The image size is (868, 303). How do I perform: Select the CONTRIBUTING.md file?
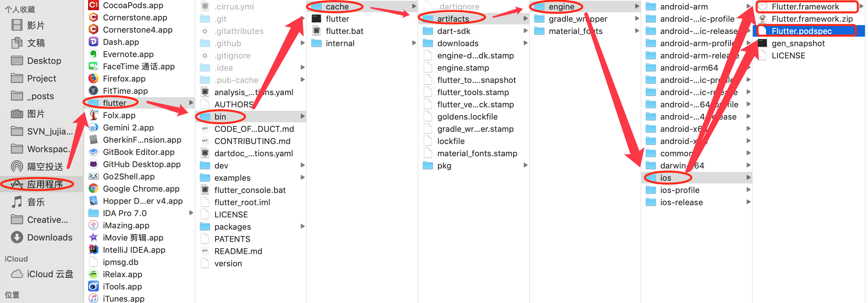(x=251, y=141)
